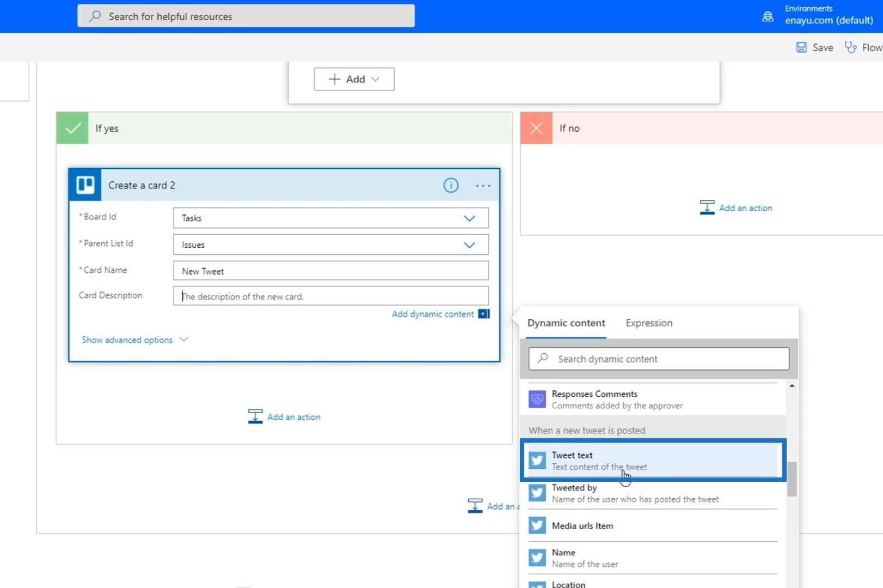This screenshot has height=588, width=883.
Task: Click the Location dynamic content item
Action: (x=653, y=582)
